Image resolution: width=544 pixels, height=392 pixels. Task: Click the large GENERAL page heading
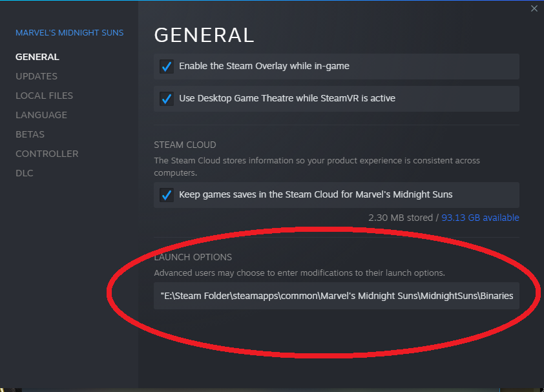tap(204, 35)
